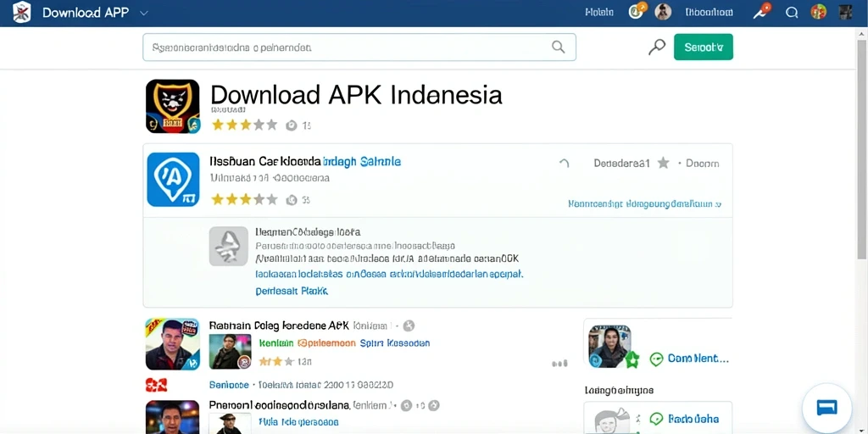
Task: Open the "Com Ment..." sidebar link
Action: (x=698, y=359)
